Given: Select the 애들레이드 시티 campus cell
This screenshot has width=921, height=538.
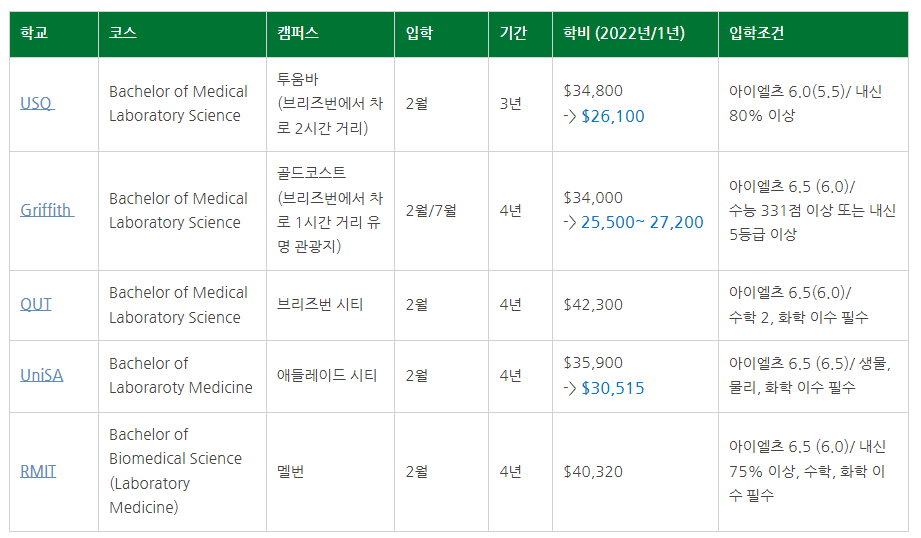Looking at the screenshot, I should (x=330, y=376).
